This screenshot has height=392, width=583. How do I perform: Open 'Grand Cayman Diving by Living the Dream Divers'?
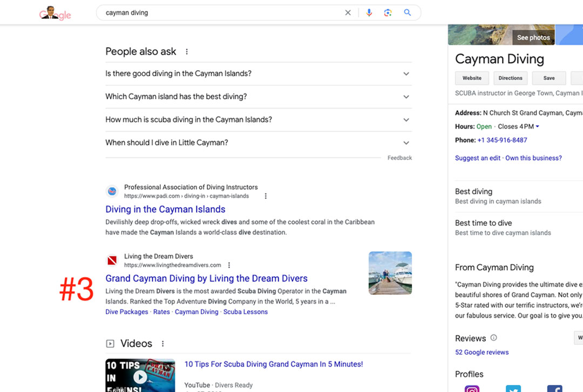pyautogui.click(x=206, y=279)
